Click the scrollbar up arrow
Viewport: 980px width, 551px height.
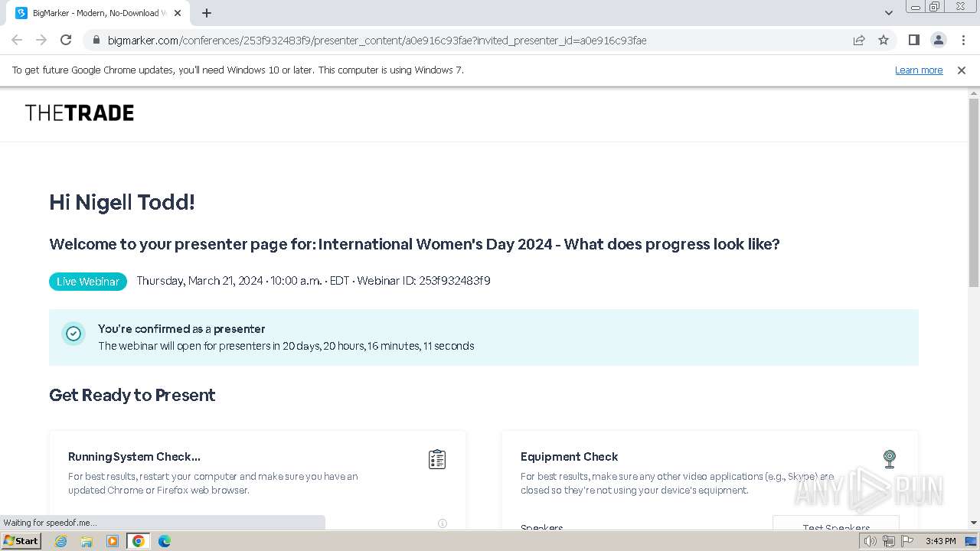pos(974,93)
